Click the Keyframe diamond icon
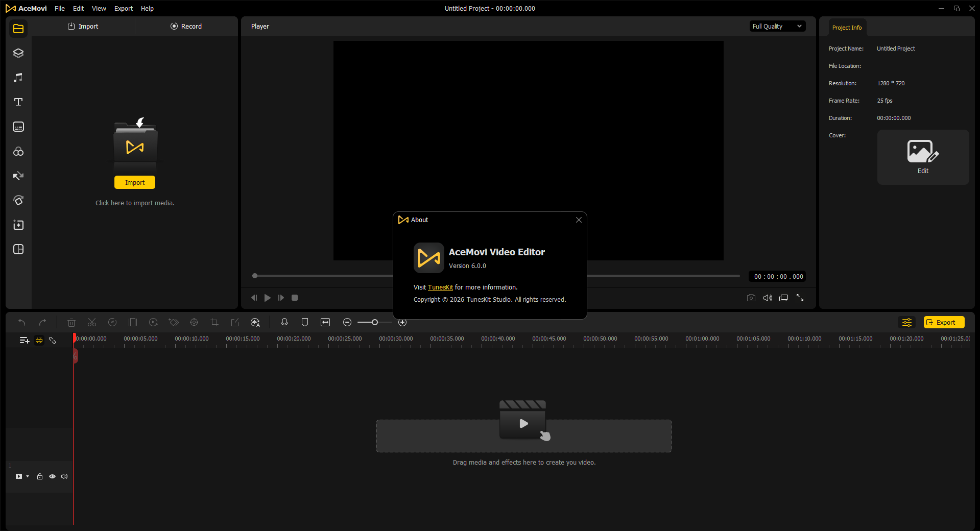 tap(174, 322)
